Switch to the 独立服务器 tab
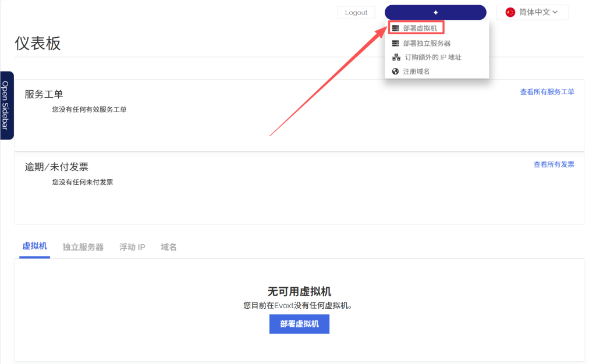 point(83,247)
